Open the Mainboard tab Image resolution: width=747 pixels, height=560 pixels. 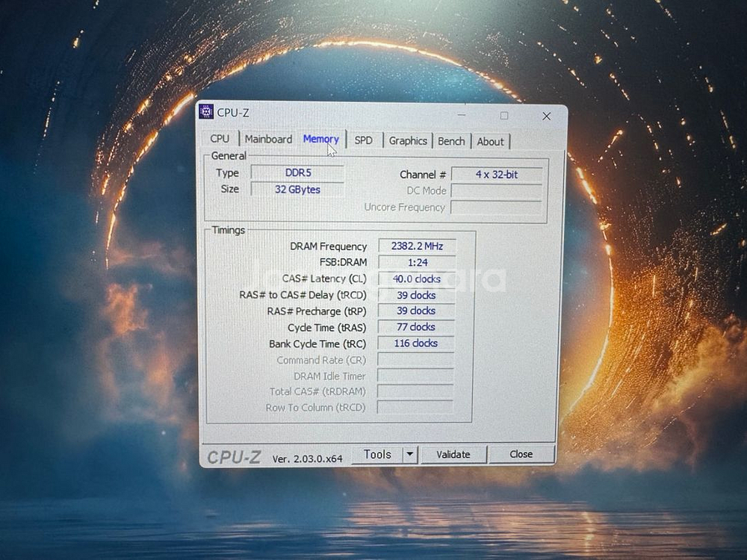(268, 139)
